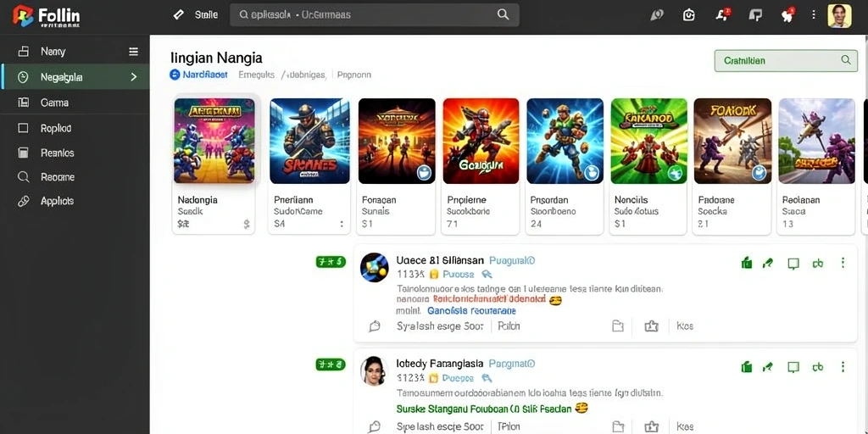Click the Stalle label in top bar
This screenshot has height=434, width=868.
tap(206, 15)
